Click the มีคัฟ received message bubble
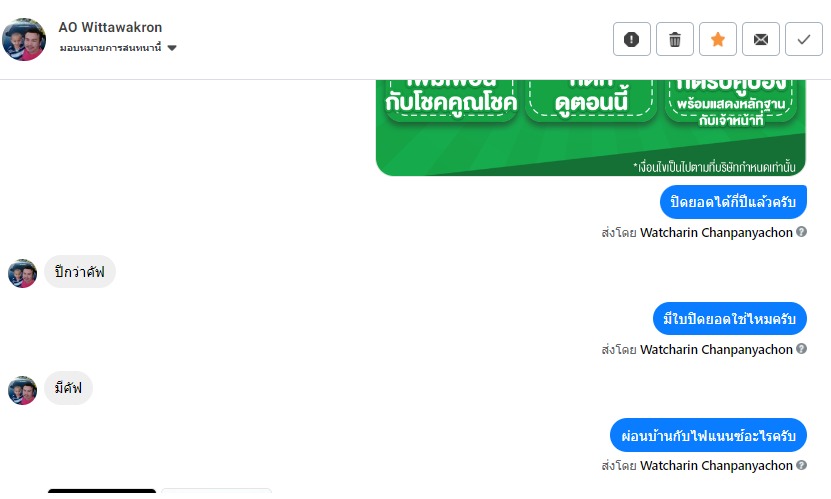Screen dimensions: 831x499 (69, 388)
